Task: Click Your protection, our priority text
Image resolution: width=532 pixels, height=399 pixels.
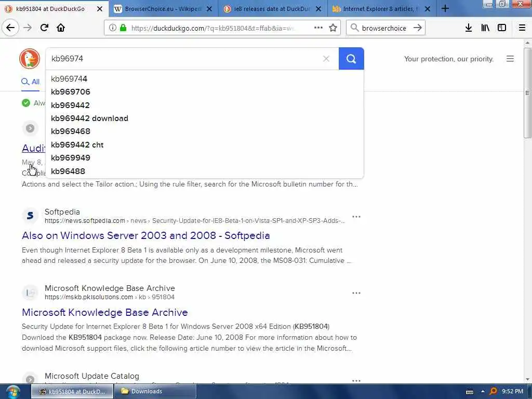Action: click(x=448, y=59)
